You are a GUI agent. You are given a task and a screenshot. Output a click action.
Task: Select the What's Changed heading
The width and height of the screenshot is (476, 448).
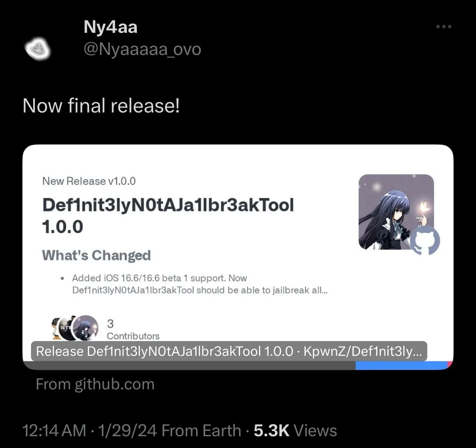96,255
